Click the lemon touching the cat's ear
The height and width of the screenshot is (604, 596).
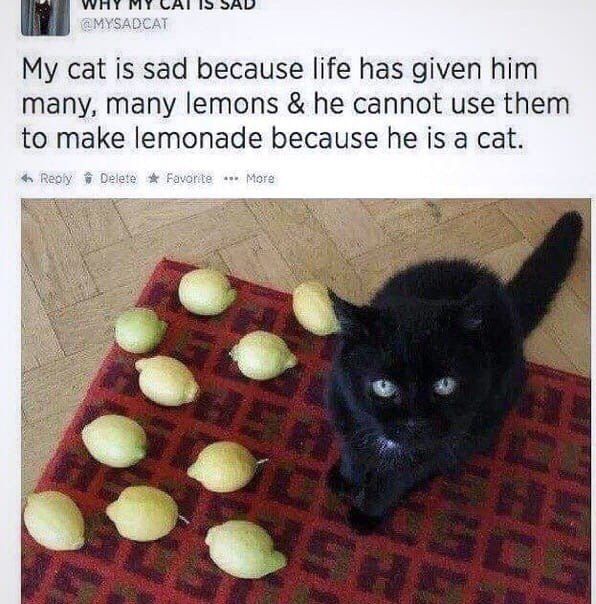click(316, 308)
